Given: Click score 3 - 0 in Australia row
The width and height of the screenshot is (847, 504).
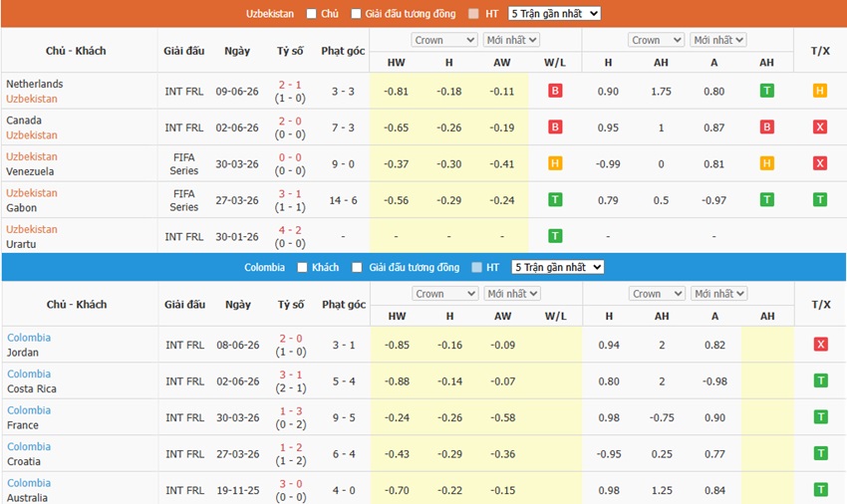Looking at the screenshot, I should pyautogui.click(x=291, y=483).
